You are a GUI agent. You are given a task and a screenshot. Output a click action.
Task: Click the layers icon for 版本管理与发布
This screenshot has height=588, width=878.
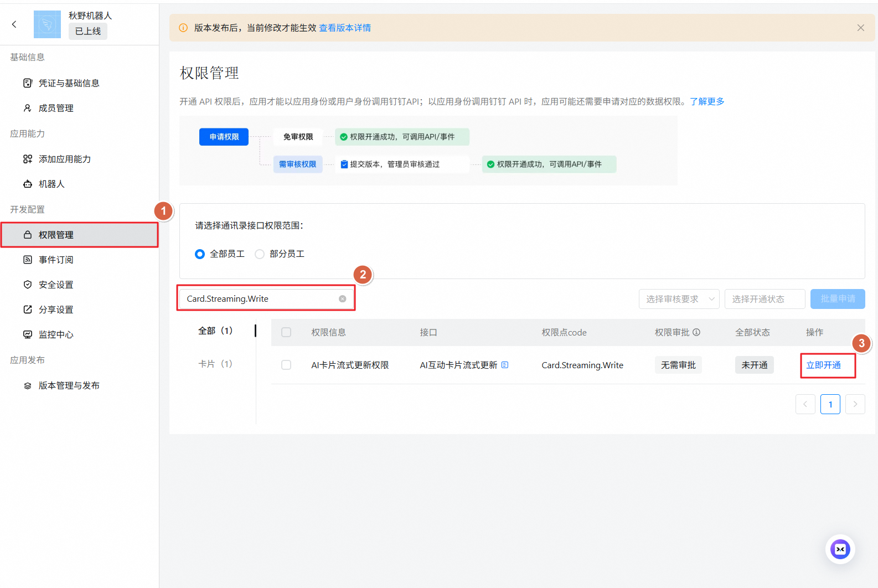pos(28,385)
